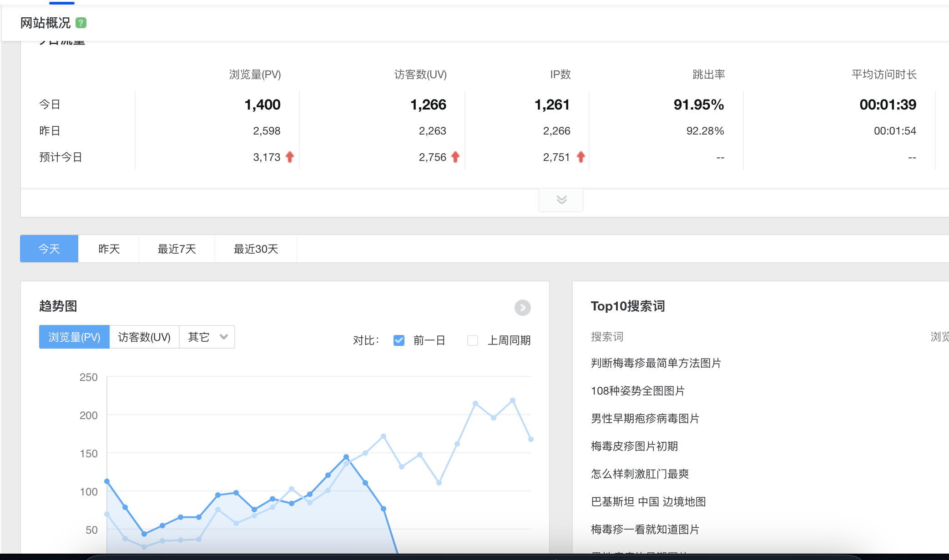Screen dimensions: 949x560
Task: Switch to the 最近7天 tab
Action: [177, 249]
